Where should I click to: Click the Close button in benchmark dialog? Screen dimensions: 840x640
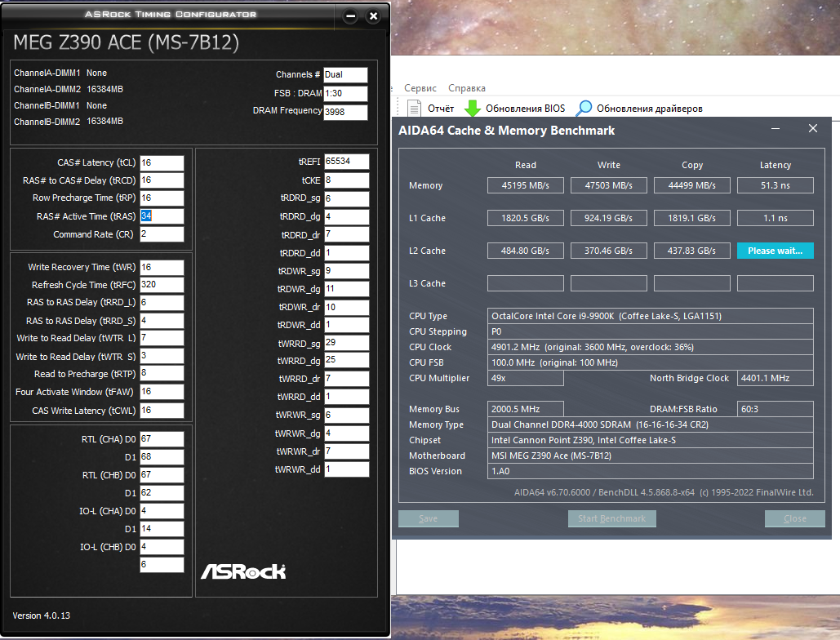(x=794, y=518)
